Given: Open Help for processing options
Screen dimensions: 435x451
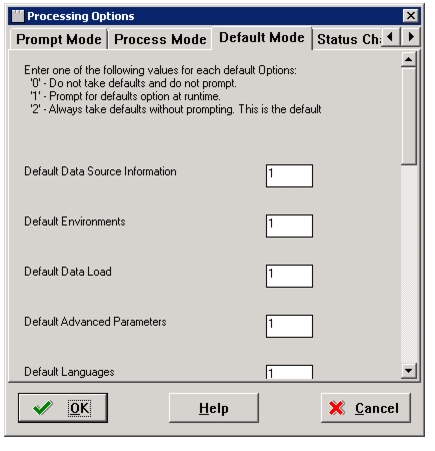Looking at the screenshot, I should tap(214, 408).
